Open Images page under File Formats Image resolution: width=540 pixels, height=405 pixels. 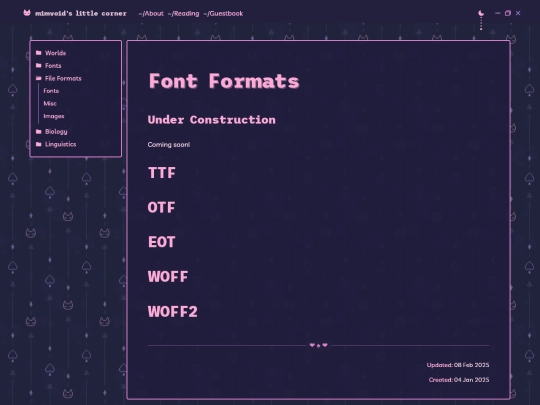tap(54, 116)
